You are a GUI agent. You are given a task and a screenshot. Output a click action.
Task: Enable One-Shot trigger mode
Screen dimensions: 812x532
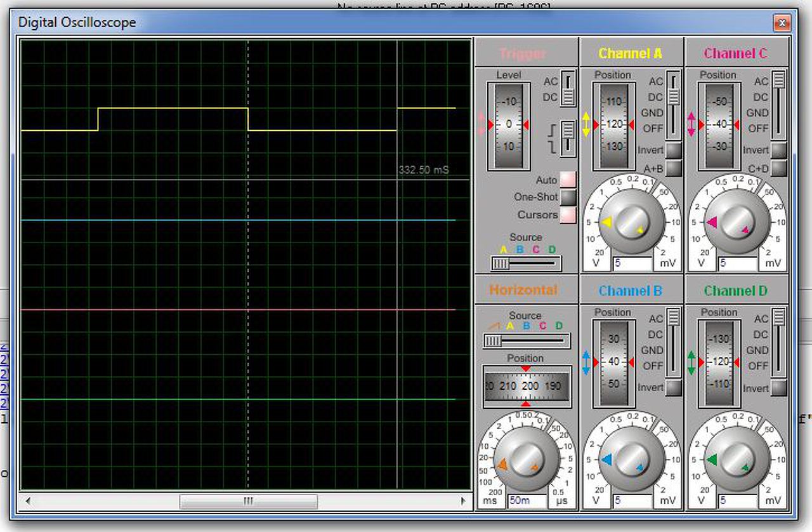point(568,197)
